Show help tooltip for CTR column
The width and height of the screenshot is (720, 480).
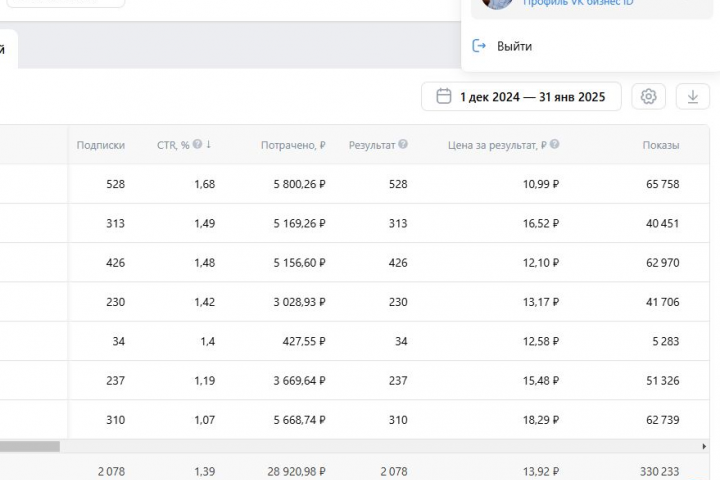tap(197, 144)
